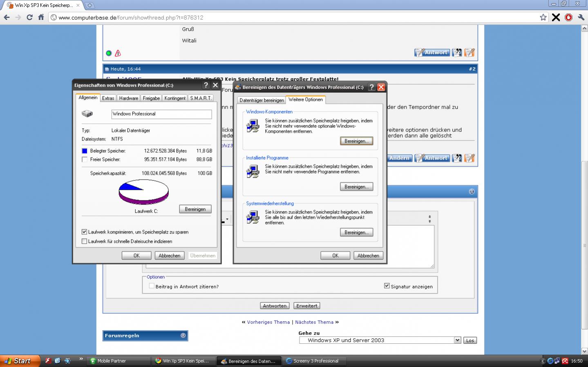Click the drive icon beside the volume name
This screenshot has height=367, width=588.
click(x=87, y=113)
